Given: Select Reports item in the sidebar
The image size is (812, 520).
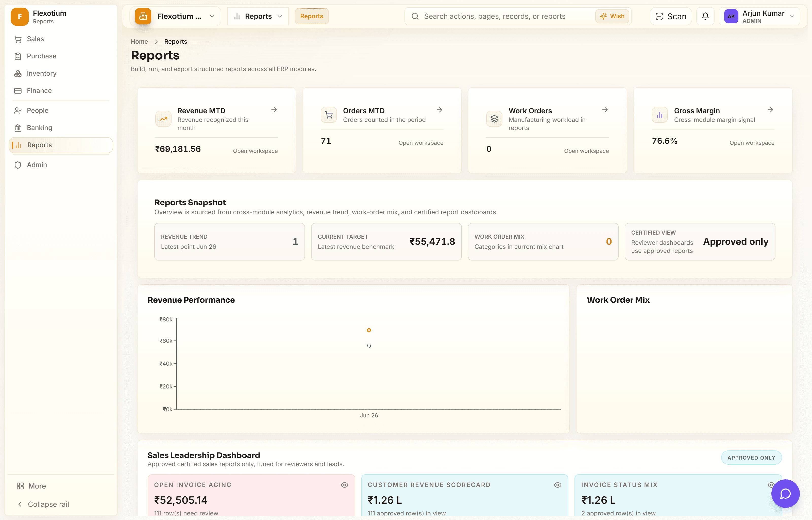Looking at the screenshot, I should tap(61, 145).
